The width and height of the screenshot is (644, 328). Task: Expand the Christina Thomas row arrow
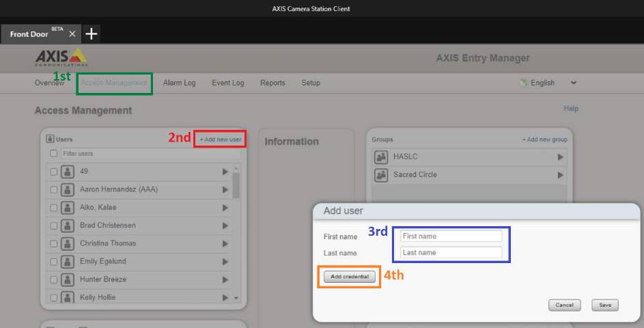pyautogui.click(x=225, y=244)
